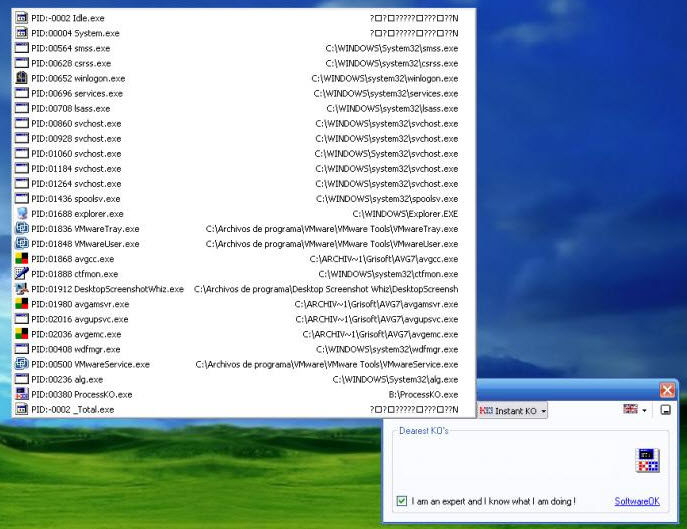This screenshot has height=529, width=687.
Task: Click the System.exe process icon
Action: pos(21,33)
